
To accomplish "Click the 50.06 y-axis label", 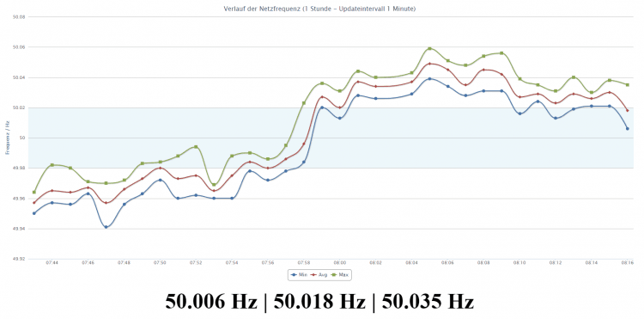I will click(x=20, y=47).
